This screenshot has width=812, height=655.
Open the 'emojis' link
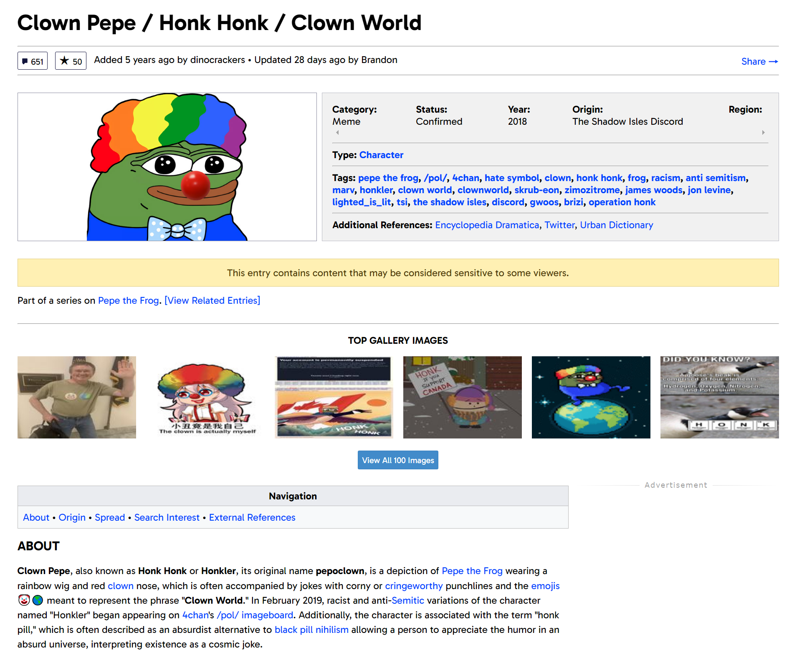click(x=545, y=586)
